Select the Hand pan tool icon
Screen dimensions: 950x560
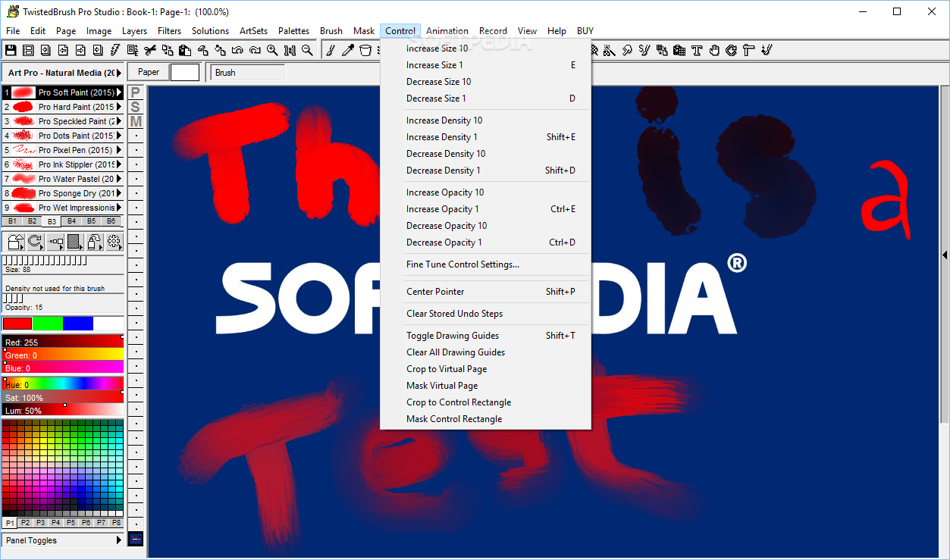pos(714,50)
